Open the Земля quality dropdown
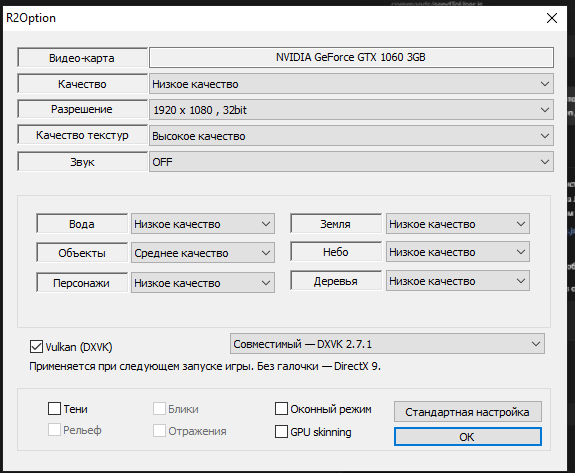Image resolution: width=575 pixels, height=473 pixels. click(458, 224)
